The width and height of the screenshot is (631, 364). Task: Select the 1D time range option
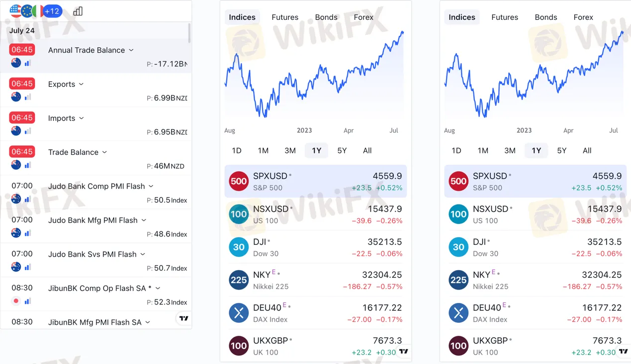click(236, 150)
